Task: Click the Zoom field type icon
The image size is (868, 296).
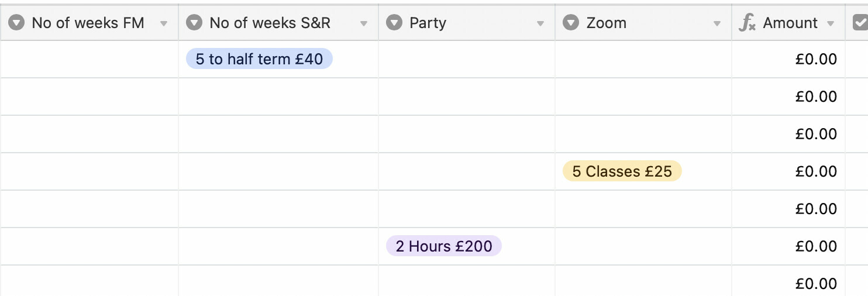Action: click(570, 23)
